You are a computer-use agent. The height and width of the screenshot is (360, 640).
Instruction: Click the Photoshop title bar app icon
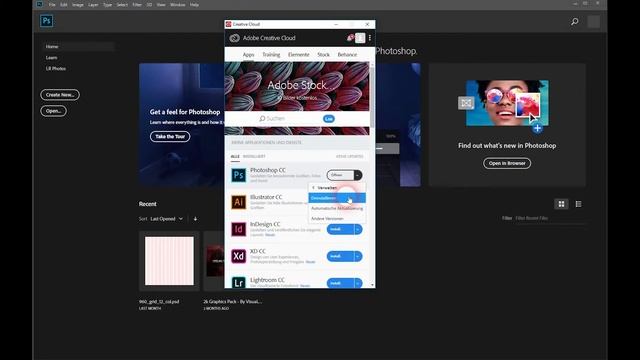[x=40, y=4]
